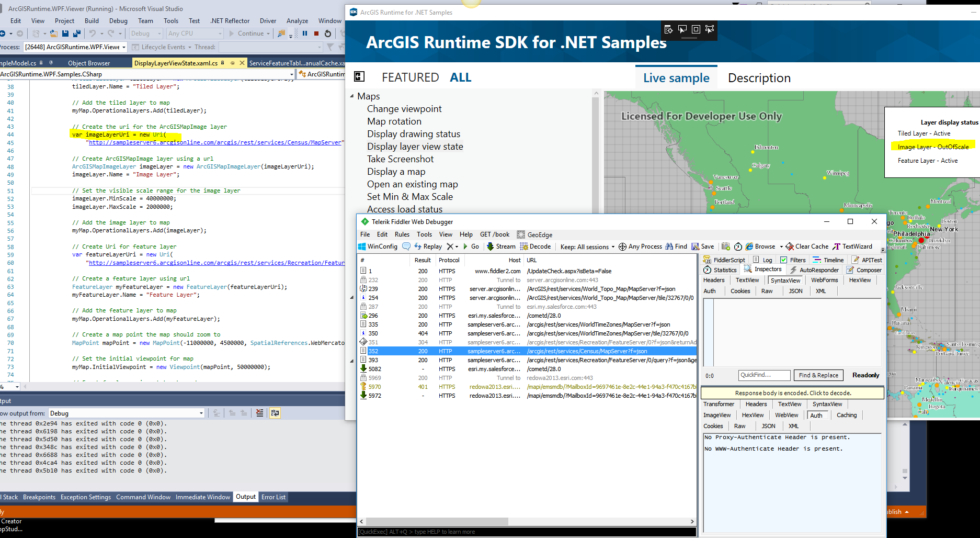Click camera screenshot icon in Fiddler toolbar
Viewport: 980px width, 538px height.
[x=726, y=246]
